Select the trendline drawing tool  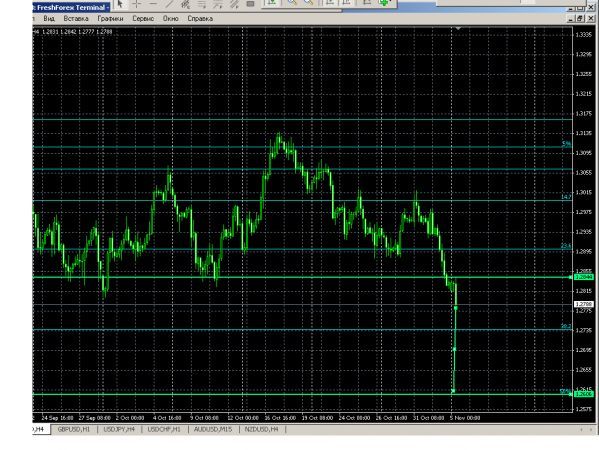click(x=169, y=4)
